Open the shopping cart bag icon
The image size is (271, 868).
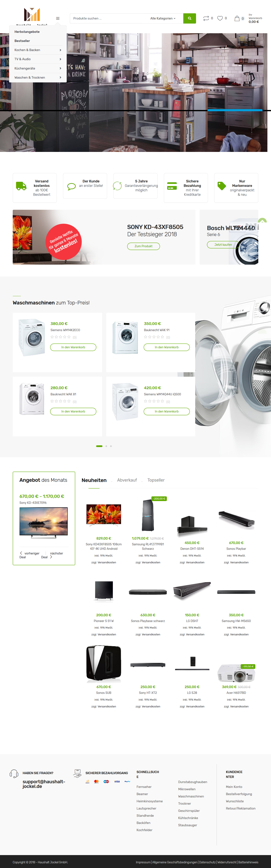(x=237, y=18)
